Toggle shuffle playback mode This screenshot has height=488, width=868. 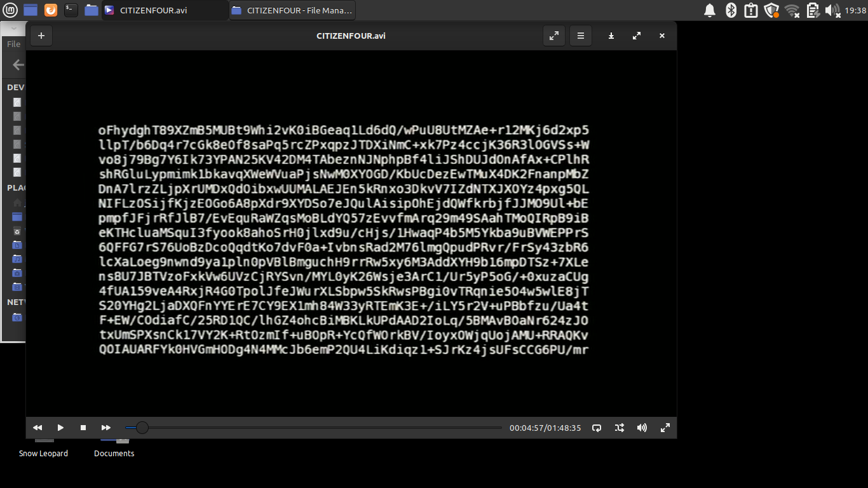click(x=619, y=428)
